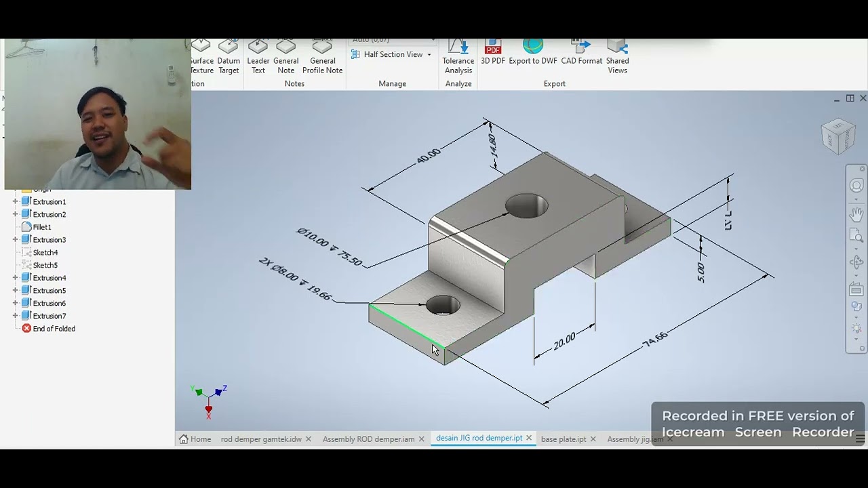Viewport: 868px width, 488px height.
Task: Expand the Extrusion2 tree node
Action: pyautogui.click(x=15, y=214)
